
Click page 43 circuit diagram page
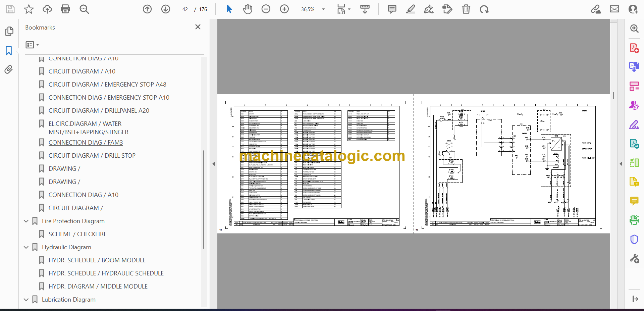coord(512,164)
